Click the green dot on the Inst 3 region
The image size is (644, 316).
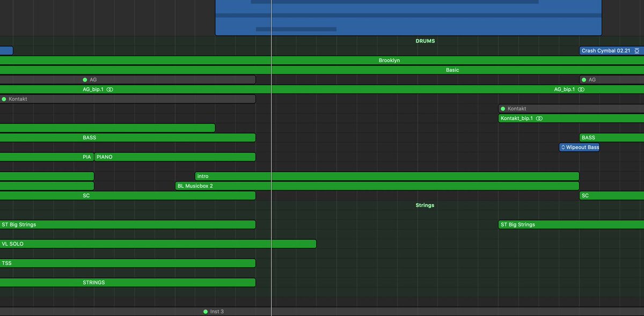point(205,312)
